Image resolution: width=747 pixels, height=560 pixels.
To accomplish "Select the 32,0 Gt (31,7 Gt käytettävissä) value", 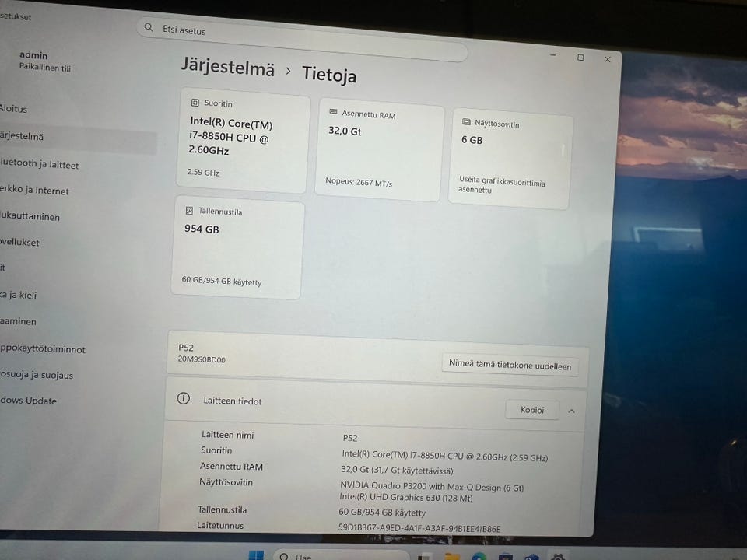I will (397, 470).
